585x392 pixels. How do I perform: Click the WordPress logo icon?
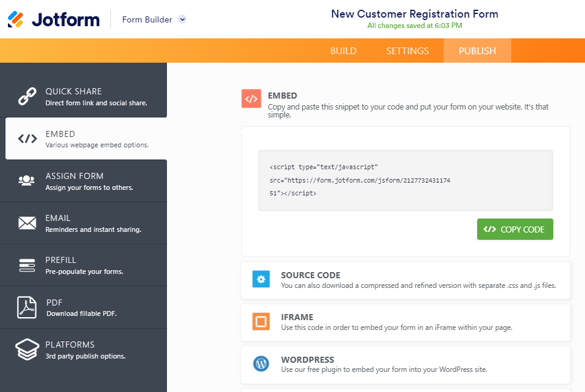coord(261,363)
